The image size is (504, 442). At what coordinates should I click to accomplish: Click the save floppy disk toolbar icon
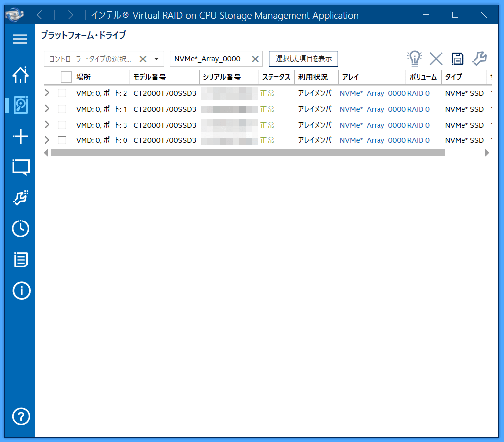458,59
